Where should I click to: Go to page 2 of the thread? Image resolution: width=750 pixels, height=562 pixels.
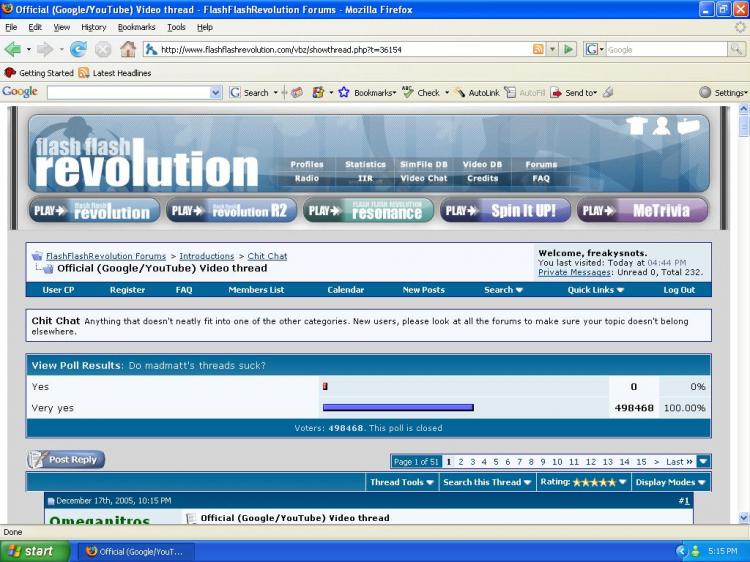(x=461, y=462)
